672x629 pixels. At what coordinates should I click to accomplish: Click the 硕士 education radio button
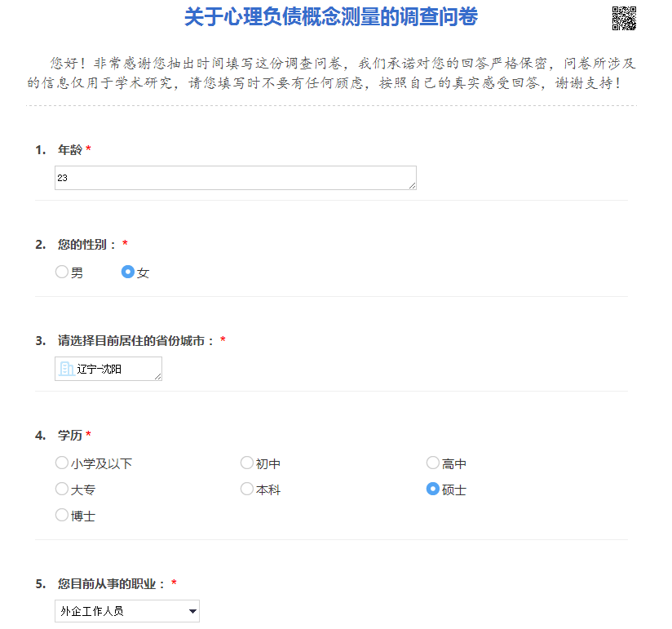433,489
